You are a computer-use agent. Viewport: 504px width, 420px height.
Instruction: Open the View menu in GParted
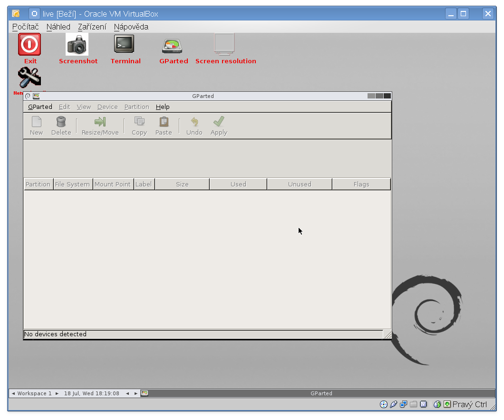pos(84,107)
